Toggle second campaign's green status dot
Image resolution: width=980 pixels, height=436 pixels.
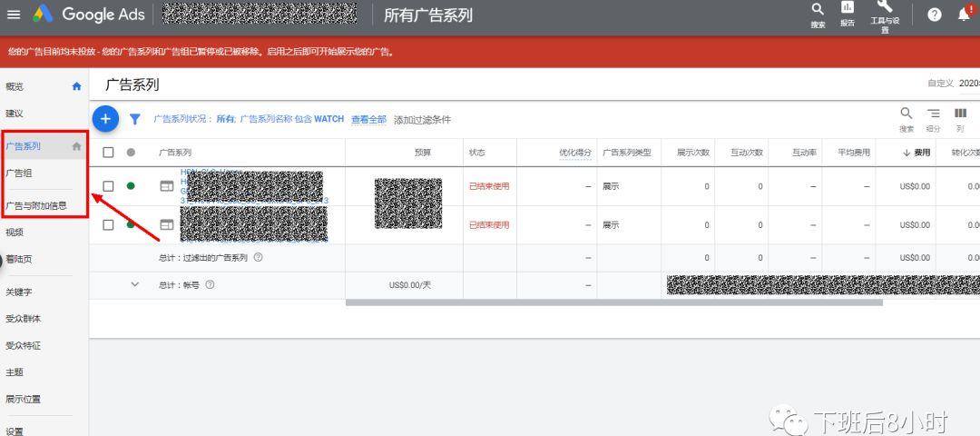[131, 224]
